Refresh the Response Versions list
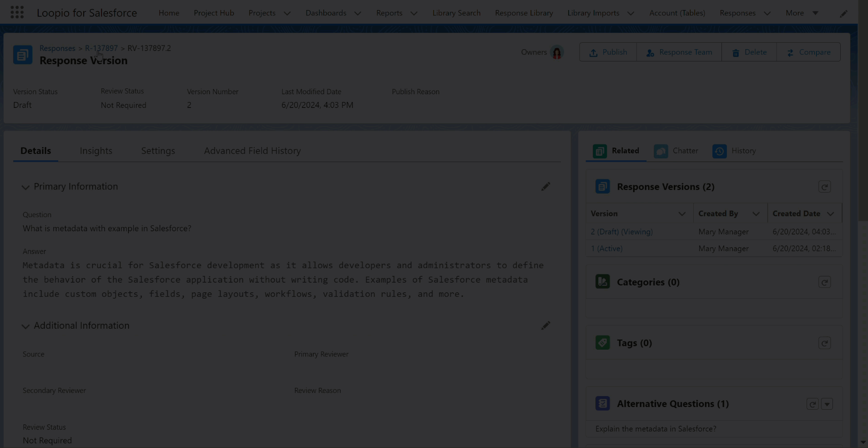The height and width of the screenshot is (448, 868). (x=824, y=187)
